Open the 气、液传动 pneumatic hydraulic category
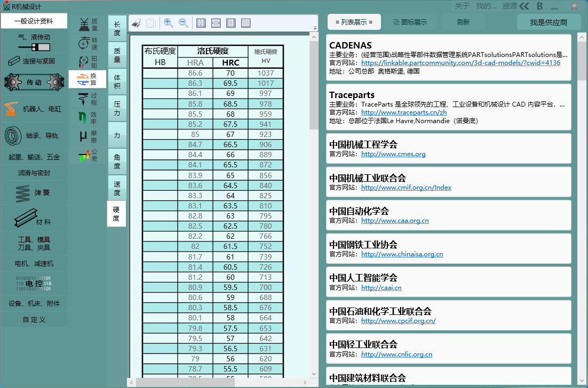The width and height of the screenshot is (588, 388). 34,42
